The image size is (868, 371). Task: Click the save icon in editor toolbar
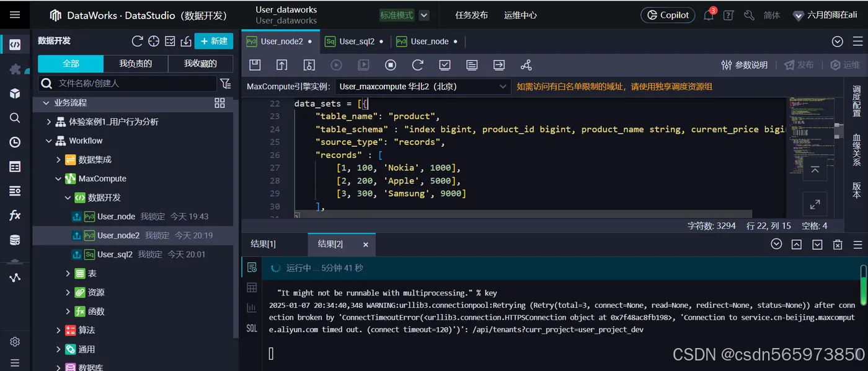tap(255, 65)
